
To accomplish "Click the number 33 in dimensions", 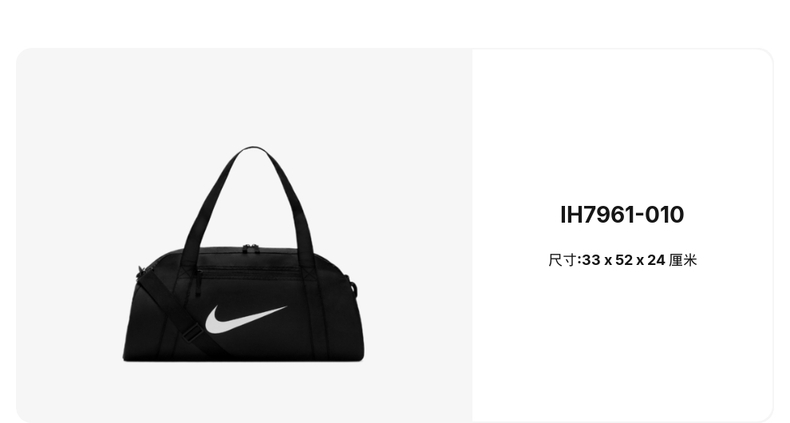I will tap(591, 260).
